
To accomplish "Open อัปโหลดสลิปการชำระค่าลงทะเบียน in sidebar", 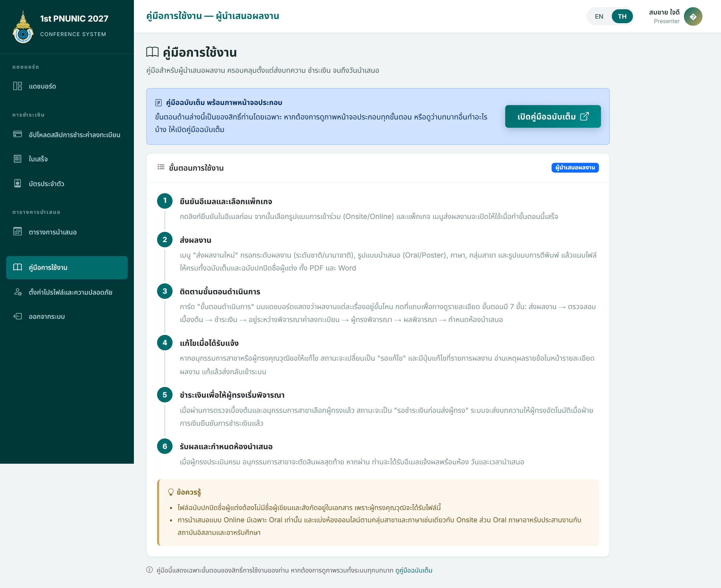I will tap(67, 135).
